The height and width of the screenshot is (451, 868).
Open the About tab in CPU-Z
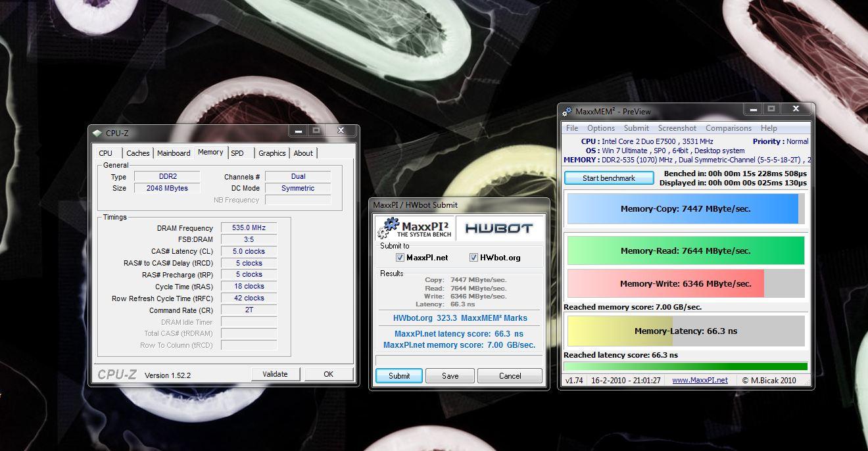(x=303, y=153)
